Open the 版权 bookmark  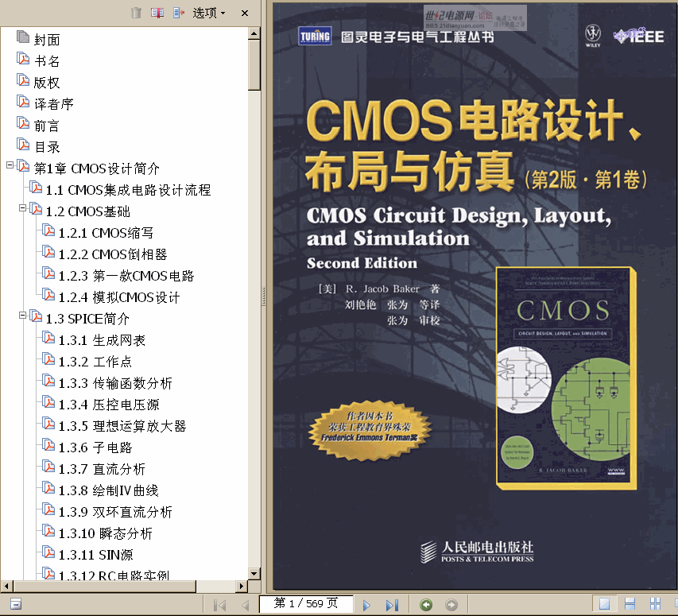(47, 83)
